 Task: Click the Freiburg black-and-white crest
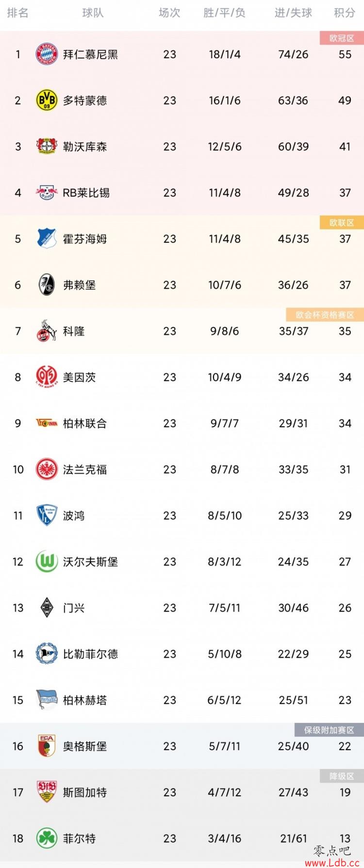tap(47, 285)
